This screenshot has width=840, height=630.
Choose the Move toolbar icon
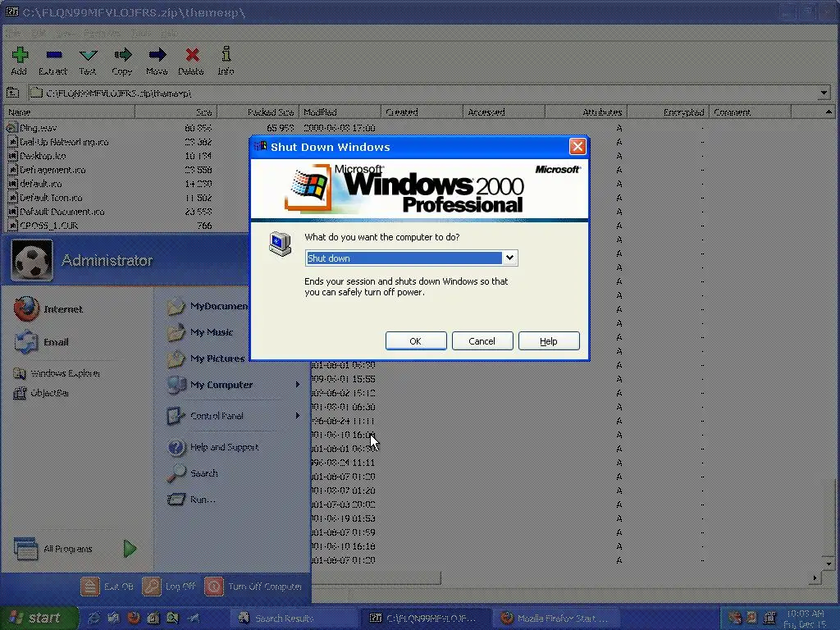(157, 61)
